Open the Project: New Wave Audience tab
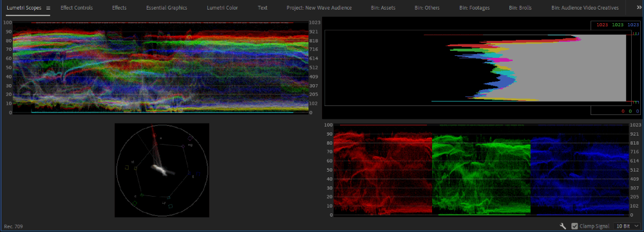 (319, 8)
